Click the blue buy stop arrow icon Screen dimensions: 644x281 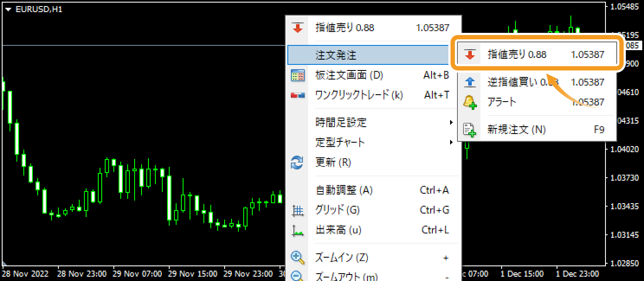470,82
